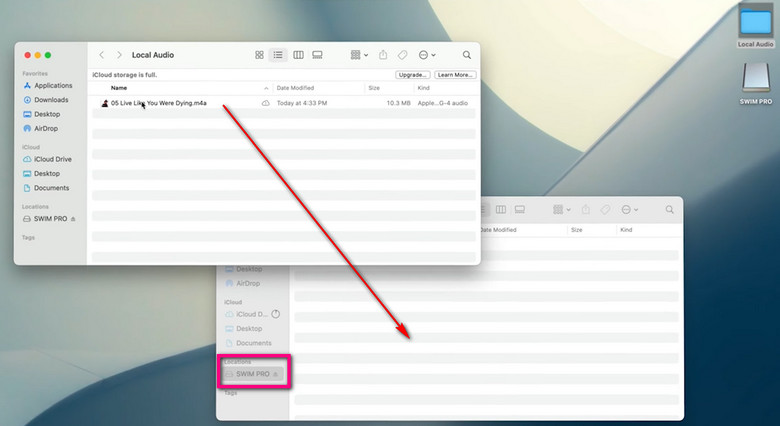Open Group By dropdown in back window
The image size is (780, 426).
click(562, 210)
